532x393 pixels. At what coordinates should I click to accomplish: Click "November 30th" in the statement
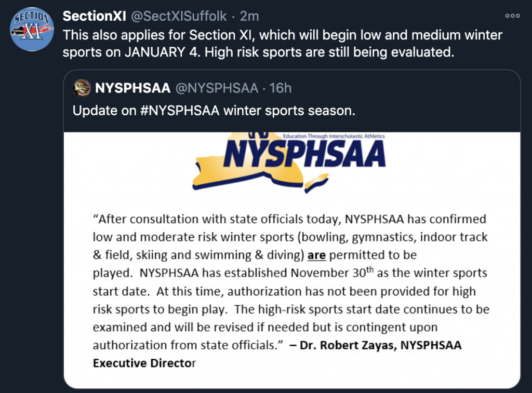(334, 273)
